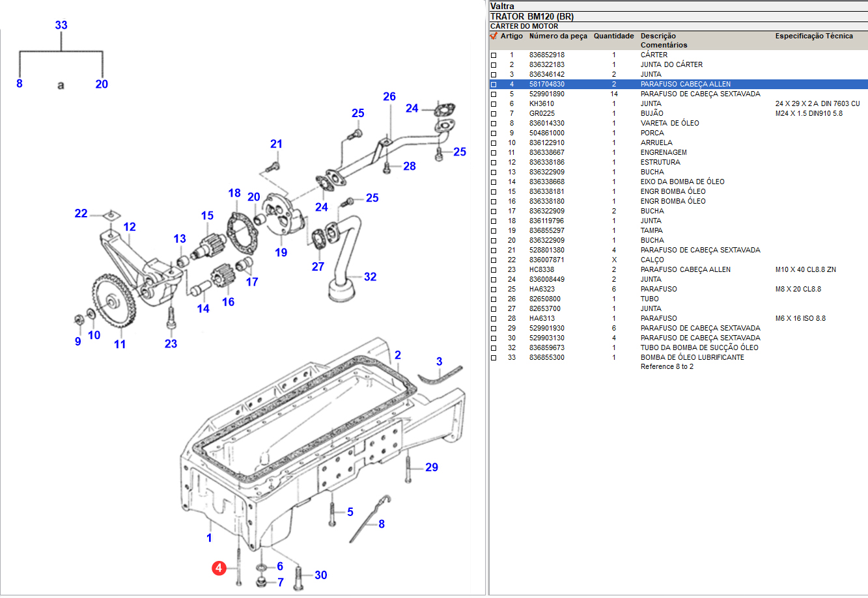Select the TAMPA row description
868x598 pixels.
pos(651,231)
